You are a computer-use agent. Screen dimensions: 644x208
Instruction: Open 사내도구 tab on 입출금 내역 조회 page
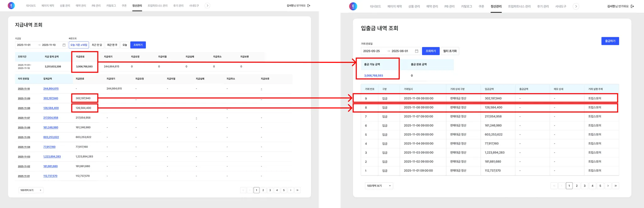[561, 6]
